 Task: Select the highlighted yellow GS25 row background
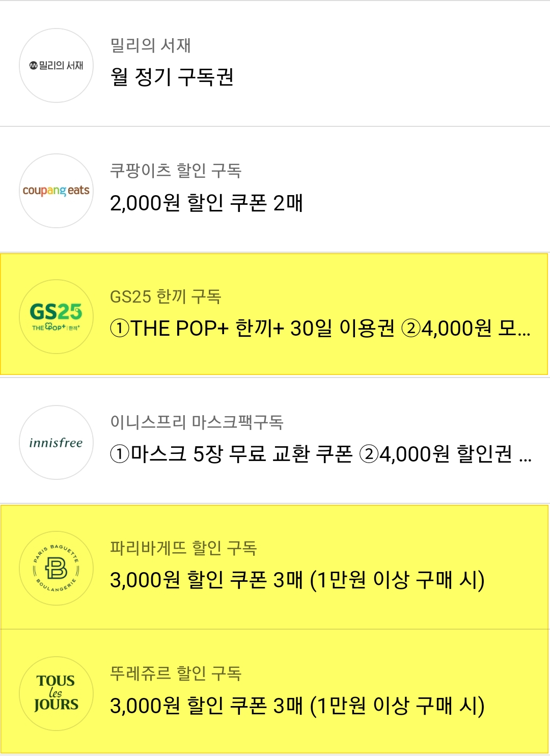pos(274,314)
